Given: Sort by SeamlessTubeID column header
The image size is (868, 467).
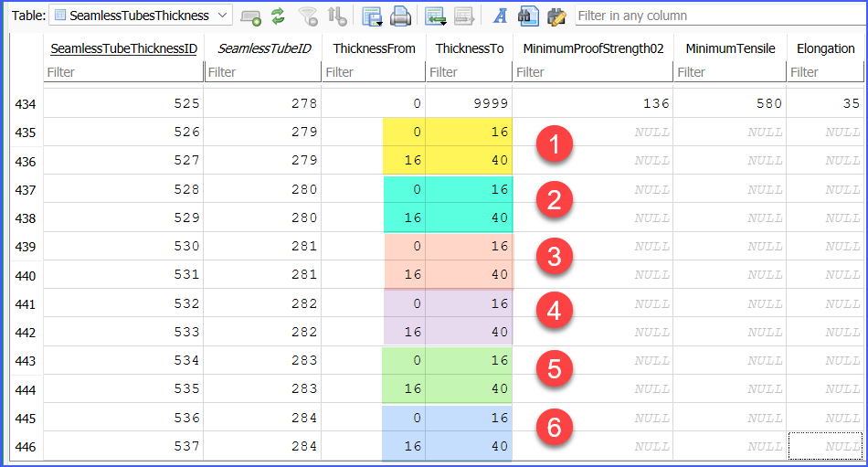Looking at the screenshot, I should [264, 48].
